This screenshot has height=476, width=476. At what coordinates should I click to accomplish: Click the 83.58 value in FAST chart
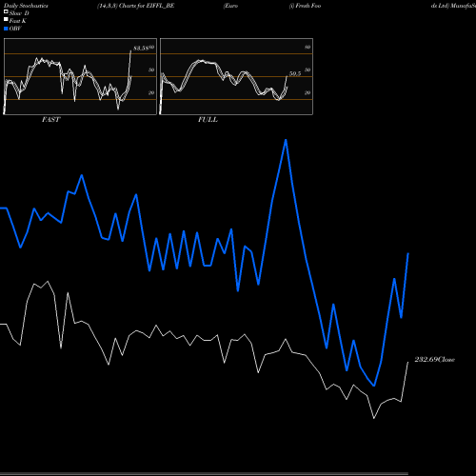[141, 49]
